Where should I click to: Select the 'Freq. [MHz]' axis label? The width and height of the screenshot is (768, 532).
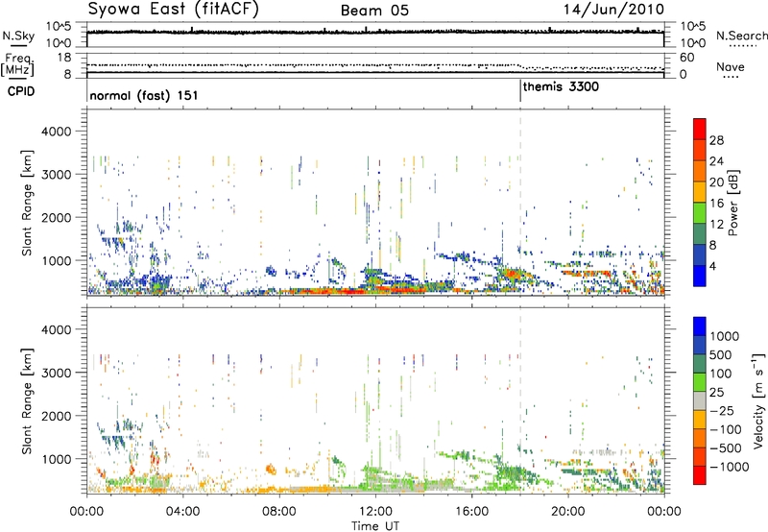pyautogui.click(x=17, y=64)
